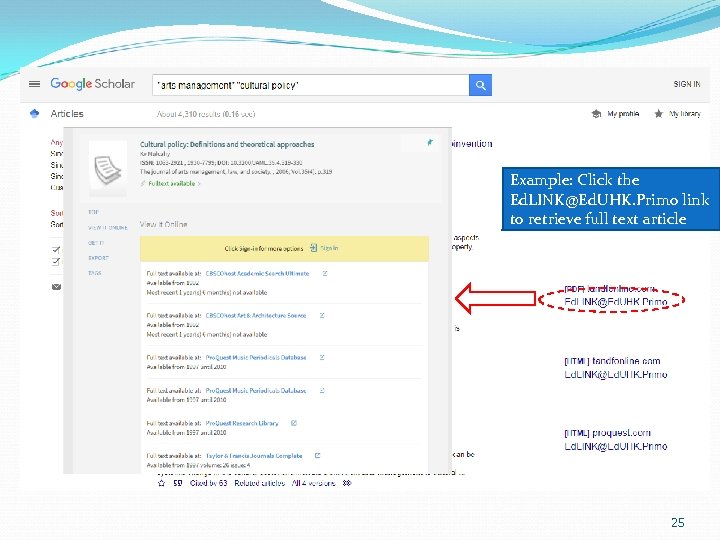720x540 pixels.
Task: Jump to EXPORT section
Action: [x=98, y=258]
